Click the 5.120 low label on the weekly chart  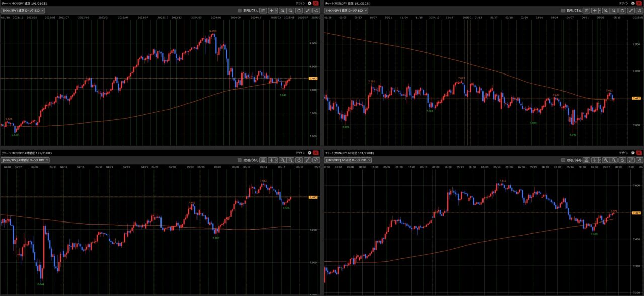point(15,135)
